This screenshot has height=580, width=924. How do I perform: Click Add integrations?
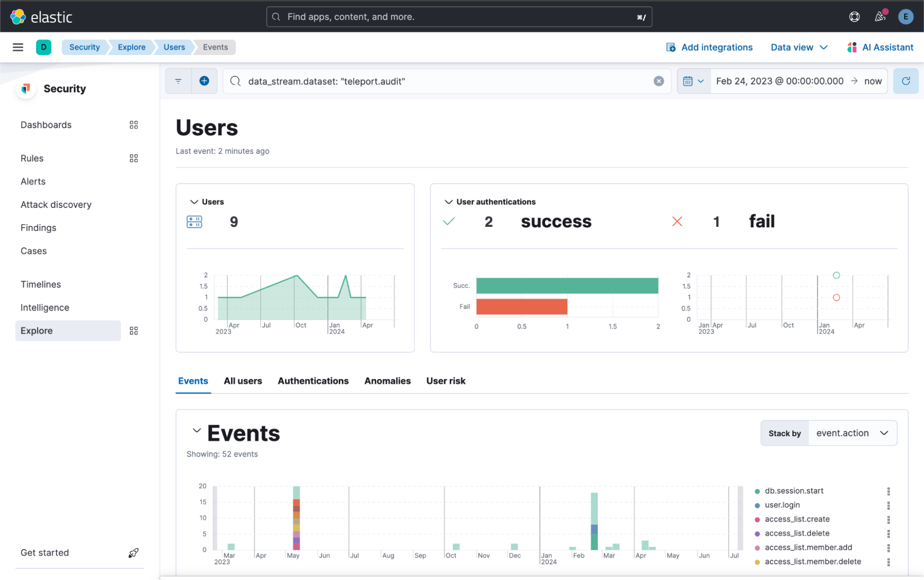point(710,47)
